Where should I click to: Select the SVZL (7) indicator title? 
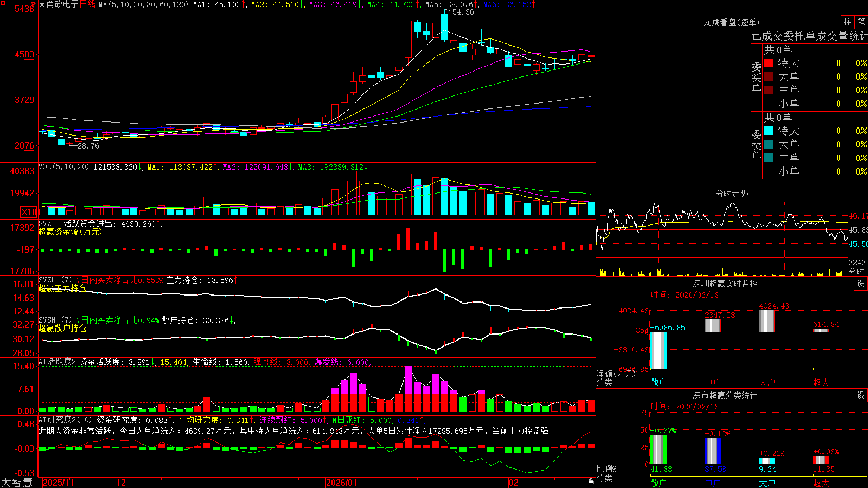tap(55, 280)
